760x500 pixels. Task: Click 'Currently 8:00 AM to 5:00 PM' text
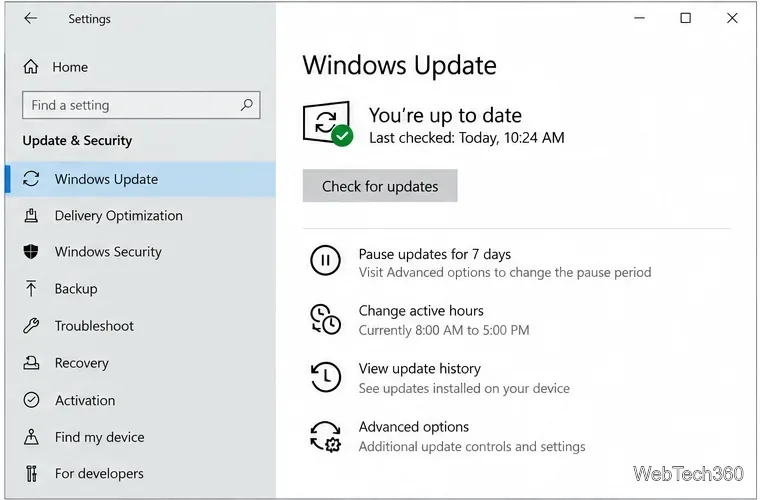[x=444, y=330]
